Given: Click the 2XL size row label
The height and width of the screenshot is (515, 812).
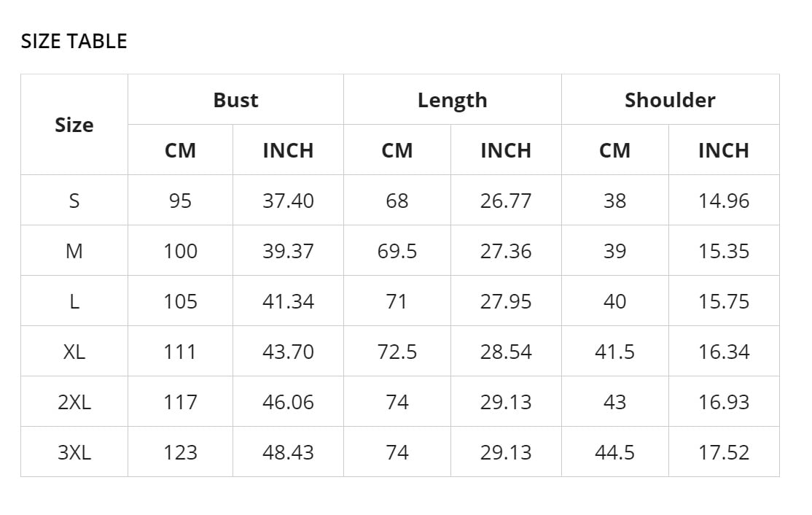Looking at the screenshot, I should pyautogui.click(x=74, y=401).
